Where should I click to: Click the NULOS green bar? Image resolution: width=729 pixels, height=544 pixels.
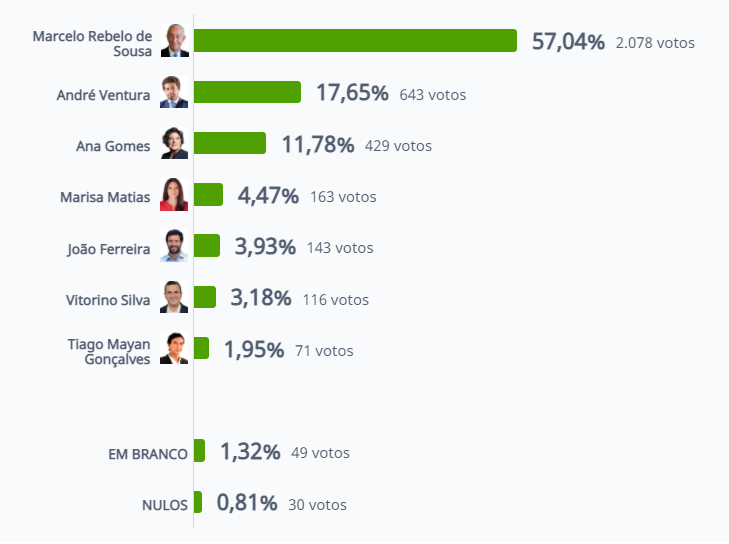pyautogui.click(x=198, y=502)
